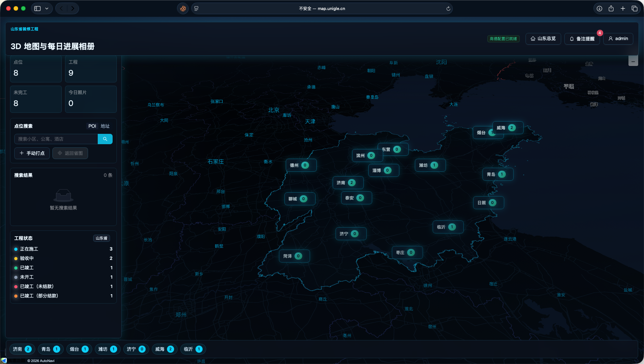Open the admin user menu
644x364 pixels.
pos(618,39)
